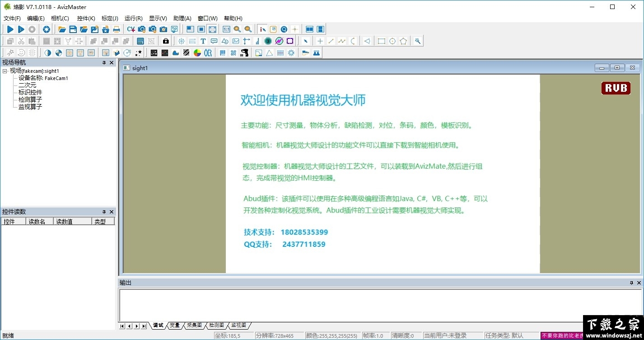The height and width of the screenshot is (340, 644).
Task: Click the QR code reader icon
Action: click(x=233, y=53)
